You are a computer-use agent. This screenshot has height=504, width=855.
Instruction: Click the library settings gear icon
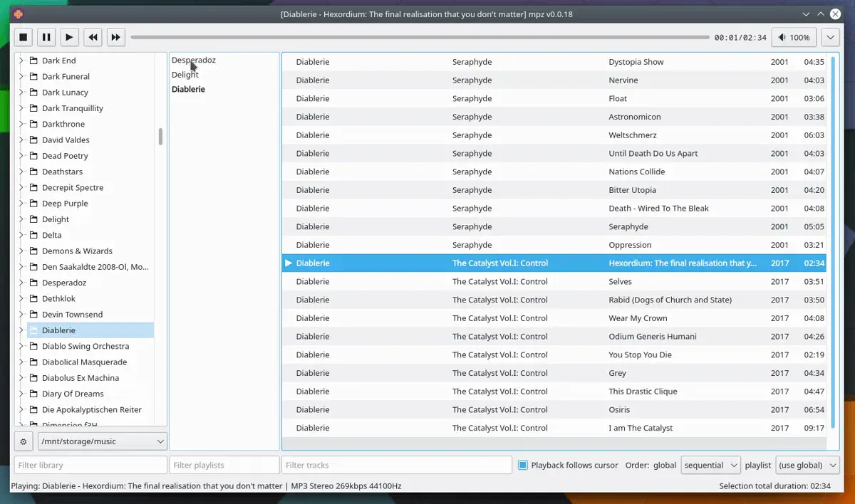[24, 441]
